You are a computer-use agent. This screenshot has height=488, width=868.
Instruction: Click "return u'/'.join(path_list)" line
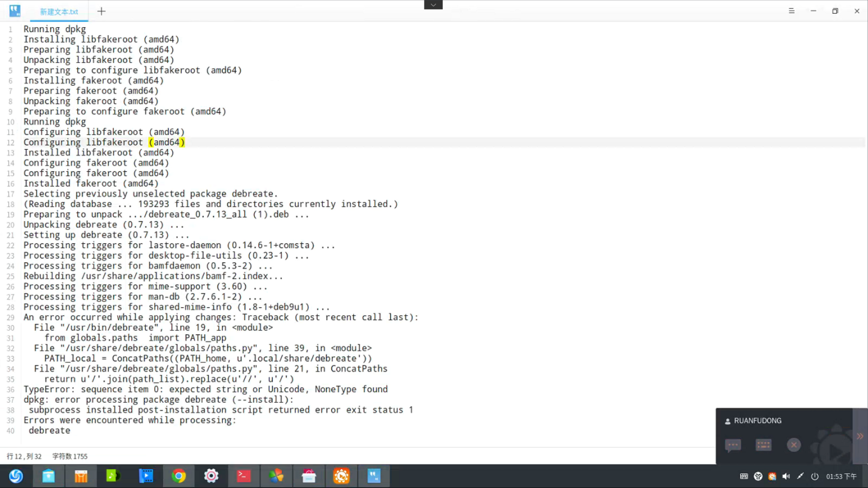[x=169, y=379]
